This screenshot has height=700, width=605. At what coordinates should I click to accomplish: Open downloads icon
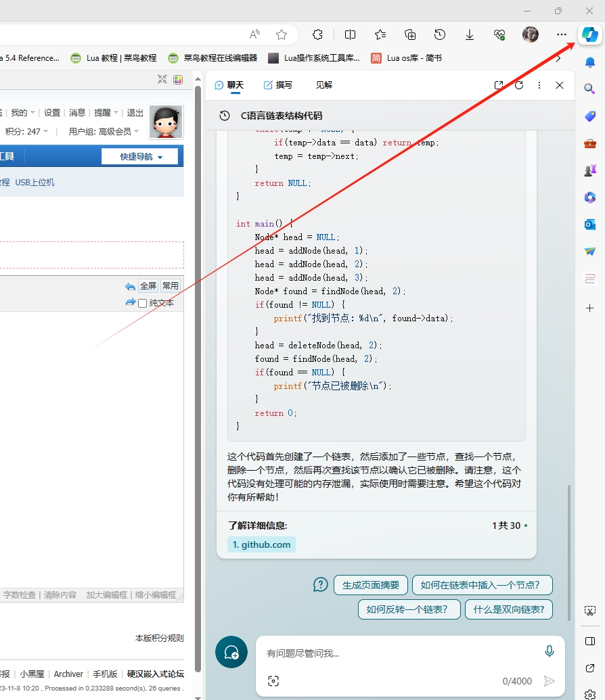tap(470, 34)
